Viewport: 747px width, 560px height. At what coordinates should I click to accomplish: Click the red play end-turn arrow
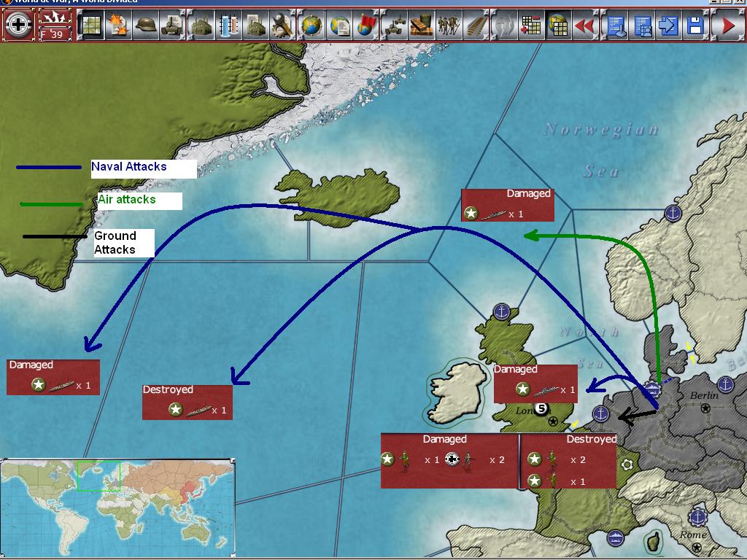click(728, 25)
